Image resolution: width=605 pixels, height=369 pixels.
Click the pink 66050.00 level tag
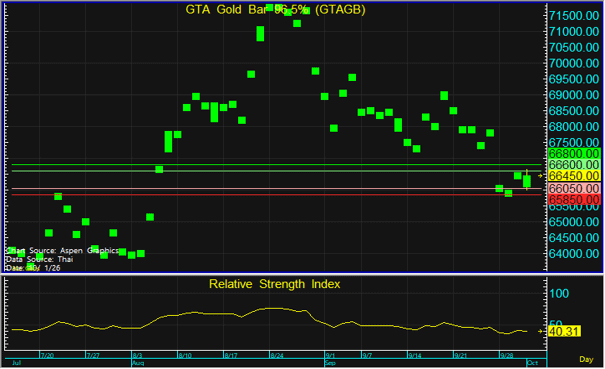574,188
